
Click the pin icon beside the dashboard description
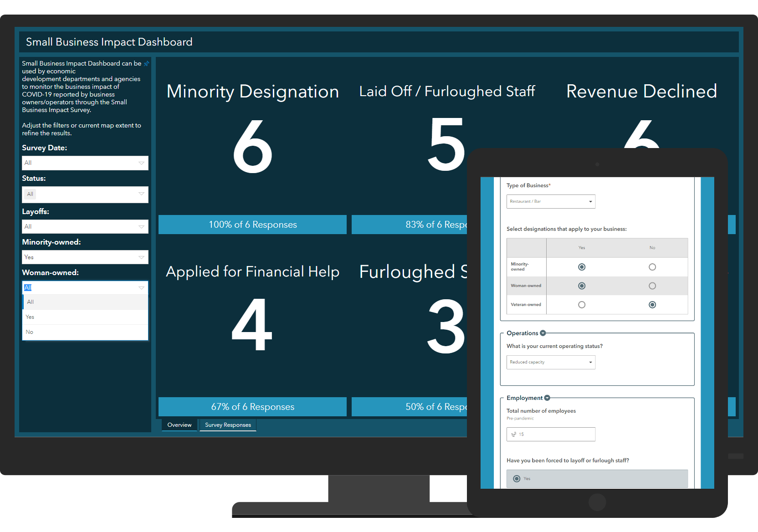pos(147,64)
